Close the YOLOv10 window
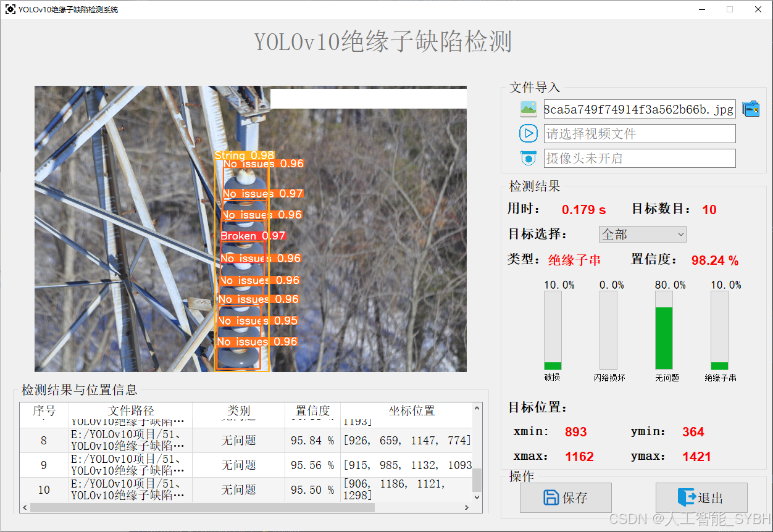The height and width of the screenshot is (532, 773). [758, 9]
